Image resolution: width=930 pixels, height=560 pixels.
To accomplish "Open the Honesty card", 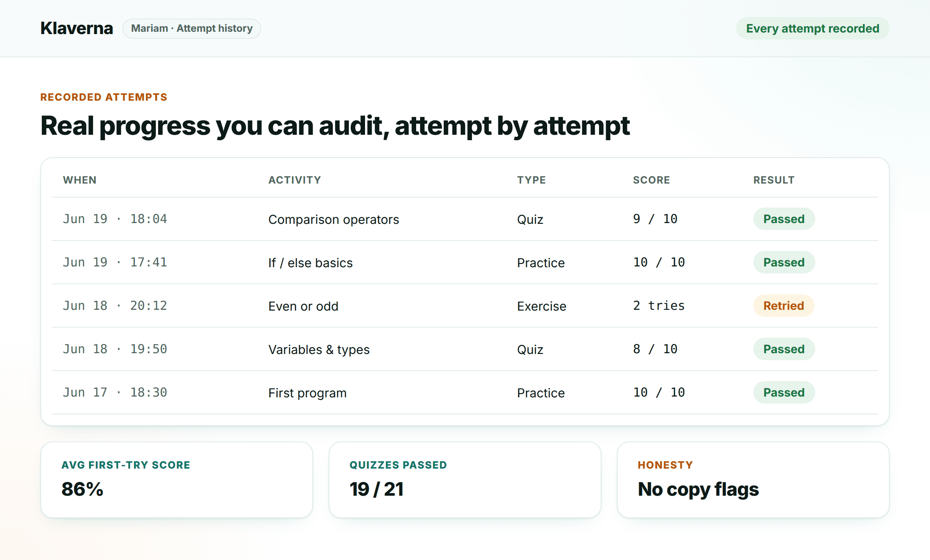I will [x=753, y=480].
